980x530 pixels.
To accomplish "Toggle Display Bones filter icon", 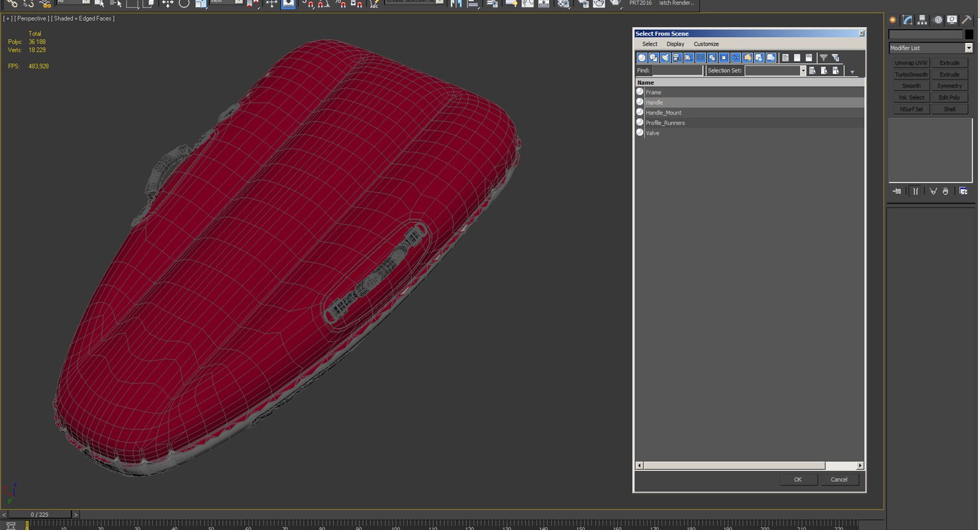I will [x=736, y=58].
